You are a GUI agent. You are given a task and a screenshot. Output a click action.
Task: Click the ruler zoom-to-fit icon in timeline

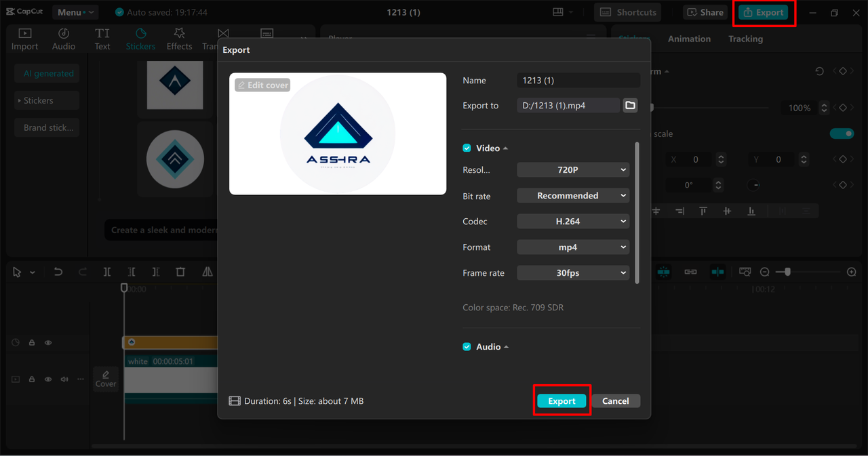click(x=745, y=272)
